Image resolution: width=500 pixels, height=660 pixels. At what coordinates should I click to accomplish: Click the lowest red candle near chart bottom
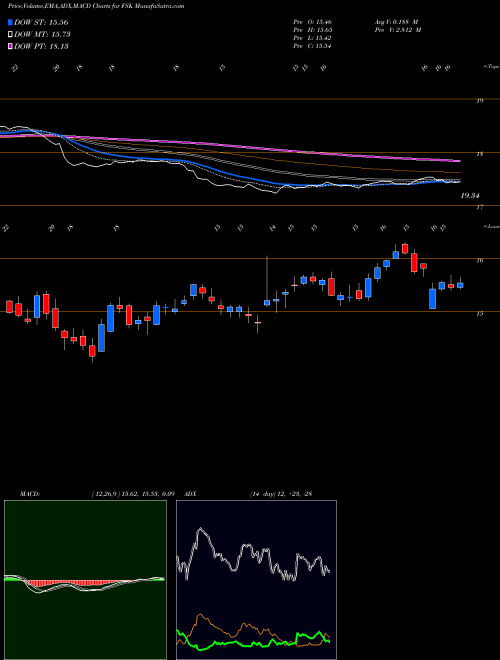coord(92,352)
